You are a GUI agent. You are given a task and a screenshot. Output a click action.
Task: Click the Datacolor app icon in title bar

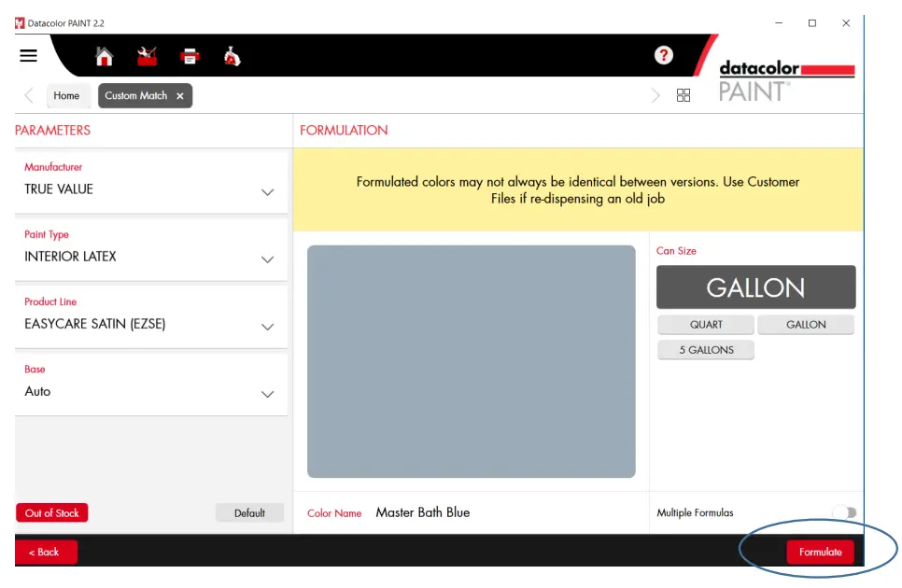(21, 23)
